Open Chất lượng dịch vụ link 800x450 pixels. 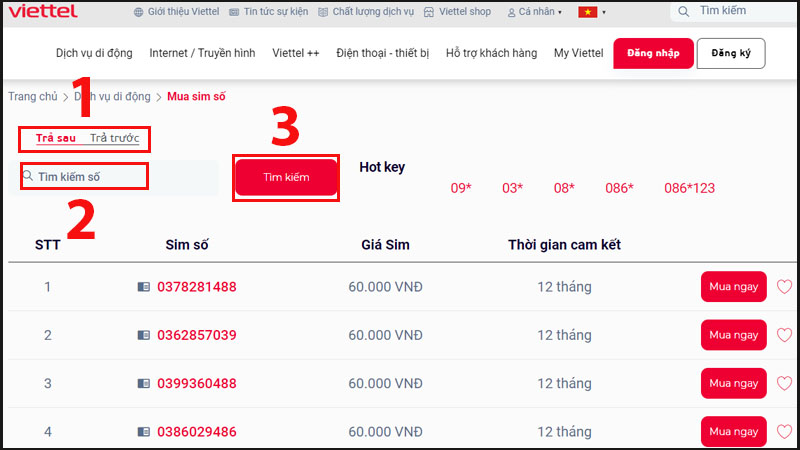pyautogui.click(x=373, y=12)
